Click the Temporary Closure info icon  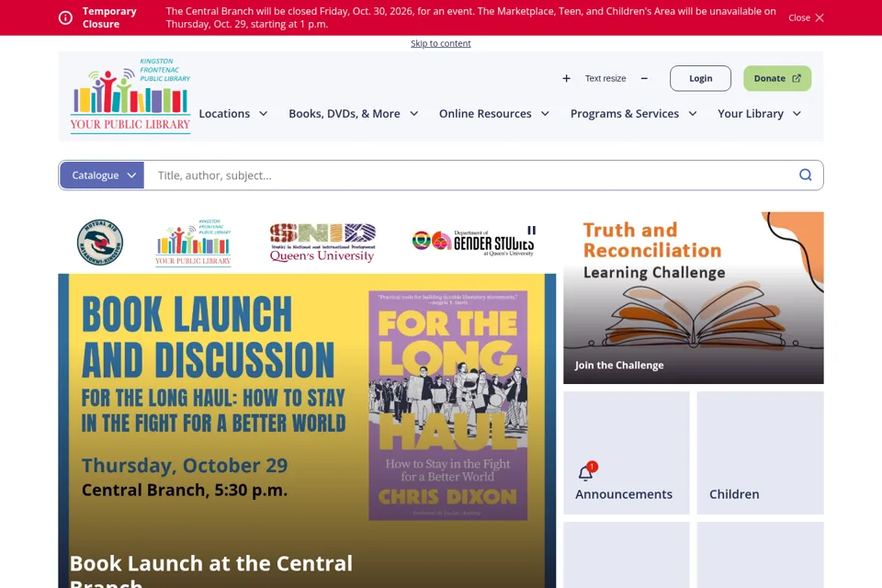click(x=65, y=18)
